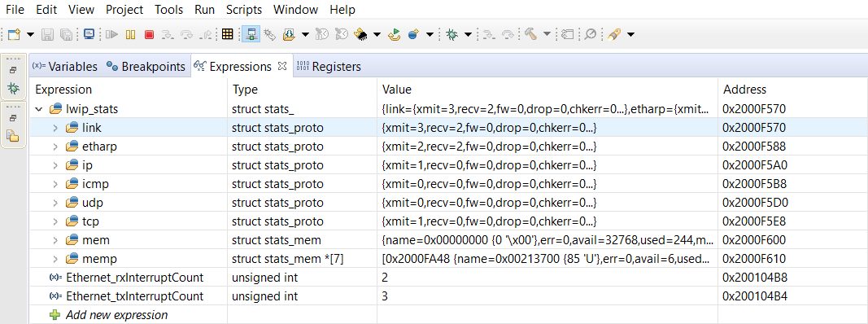Close the Expressions tab
This screenshot has width=868, height=324.
pyautogui.click(x=281, y=66)
